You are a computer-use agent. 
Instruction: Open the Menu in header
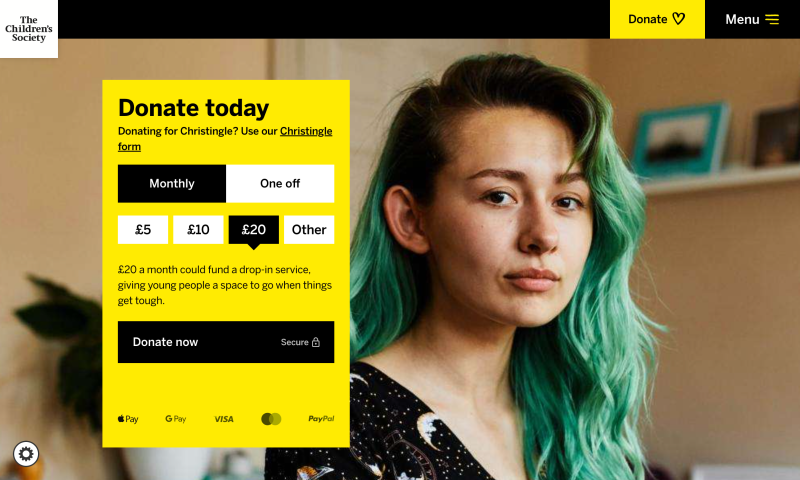(x=752, y=19)
